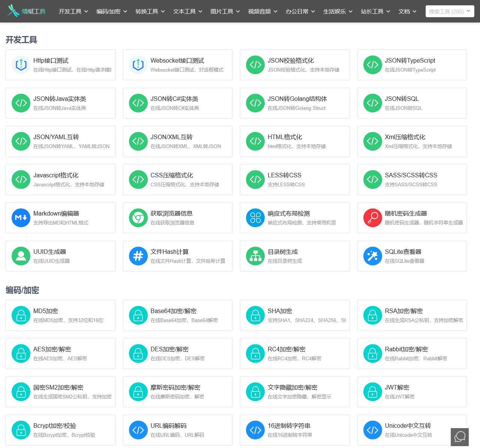Expand the 编码/加密 dropdown menu
480x448 pixels.
tap(111, 12)
